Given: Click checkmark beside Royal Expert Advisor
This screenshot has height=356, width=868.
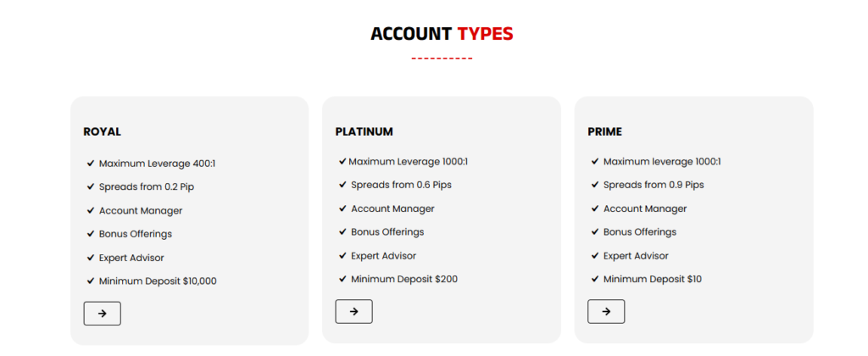Looking at the screenshot, I should tap(90, 258).
